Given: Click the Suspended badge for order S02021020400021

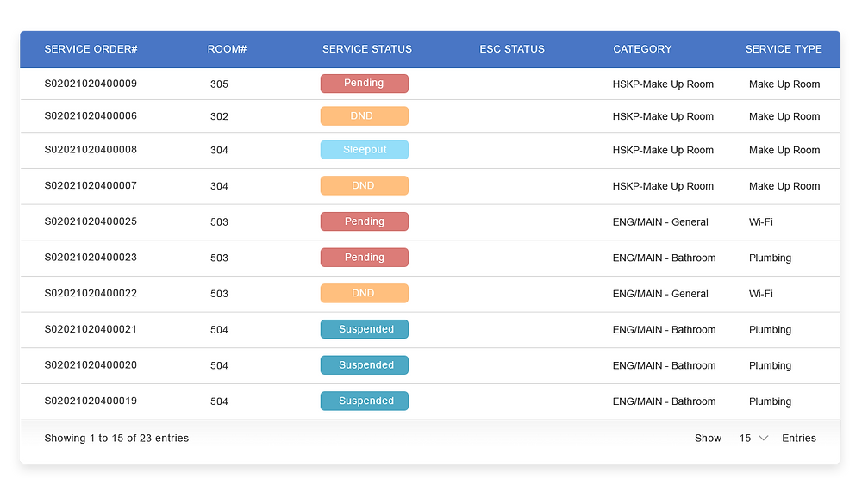Looking at the screenshot, I should click(x=364, y=329).
